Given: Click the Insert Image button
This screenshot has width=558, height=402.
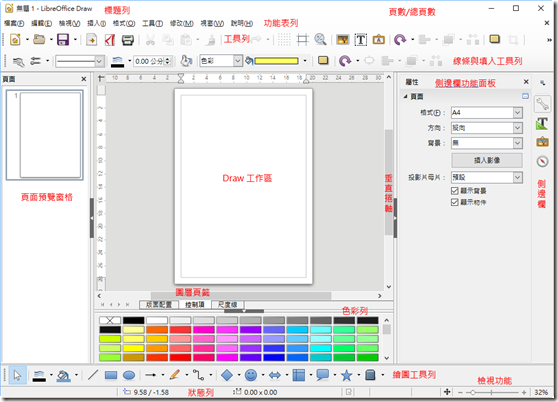Looking at the screenshot, I should coord(487,160).
